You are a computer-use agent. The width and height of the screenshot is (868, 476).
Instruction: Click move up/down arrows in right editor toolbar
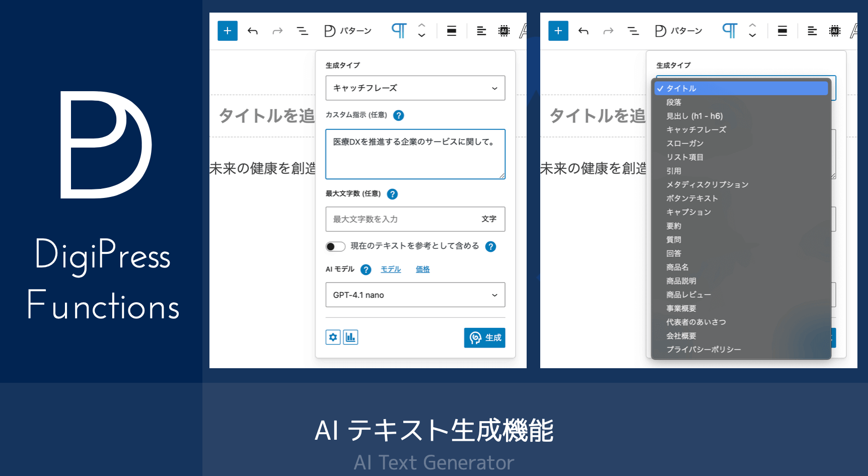(x=753, y=31)
